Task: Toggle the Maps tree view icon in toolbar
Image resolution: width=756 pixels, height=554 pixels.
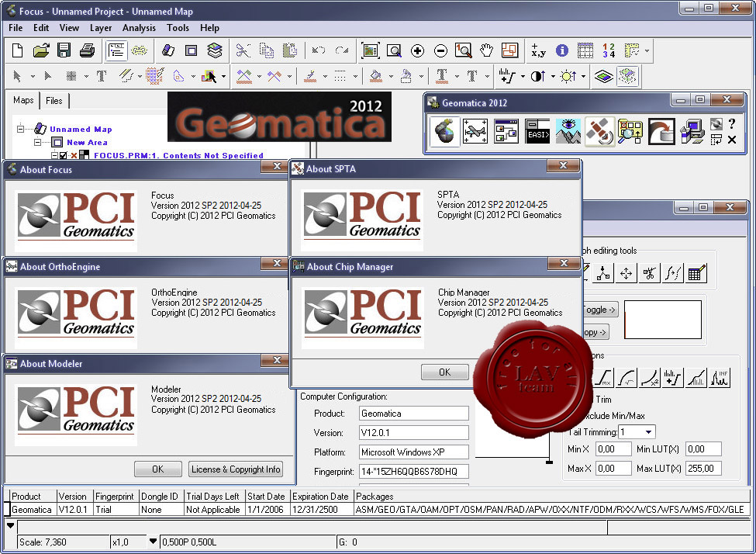Action: point(116,50)
